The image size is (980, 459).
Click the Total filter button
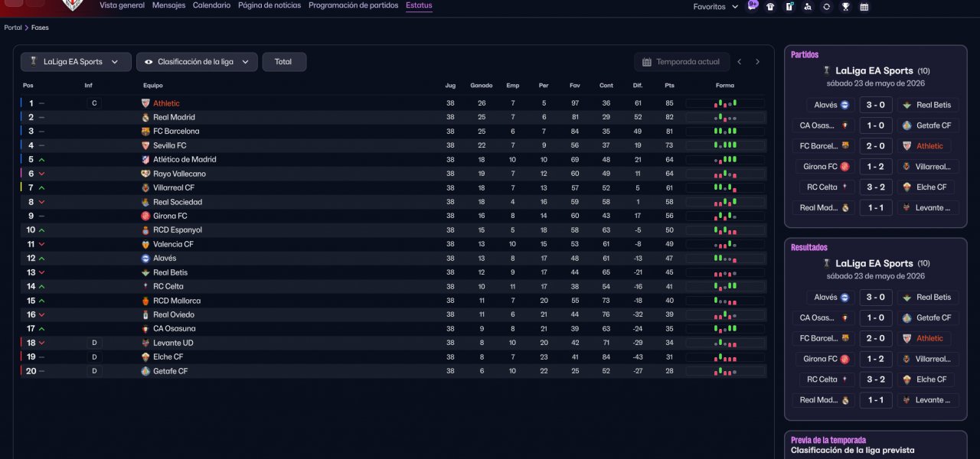pos(284,62)
